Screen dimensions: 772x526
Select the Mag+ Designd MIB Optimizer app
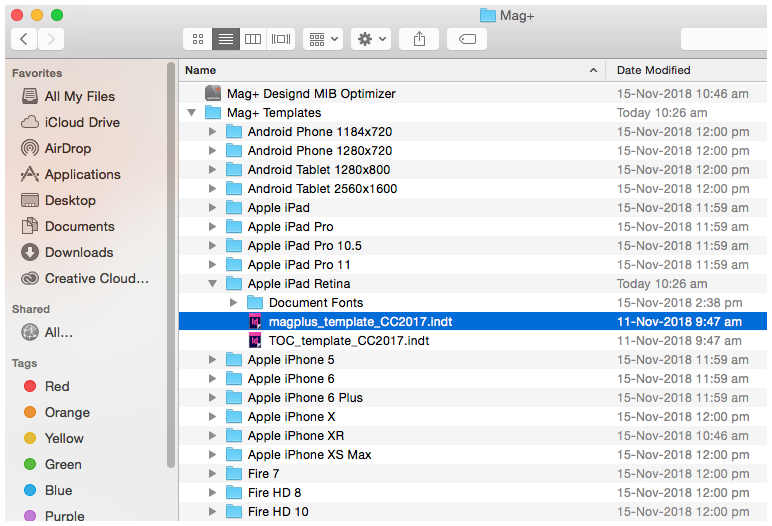473,94
